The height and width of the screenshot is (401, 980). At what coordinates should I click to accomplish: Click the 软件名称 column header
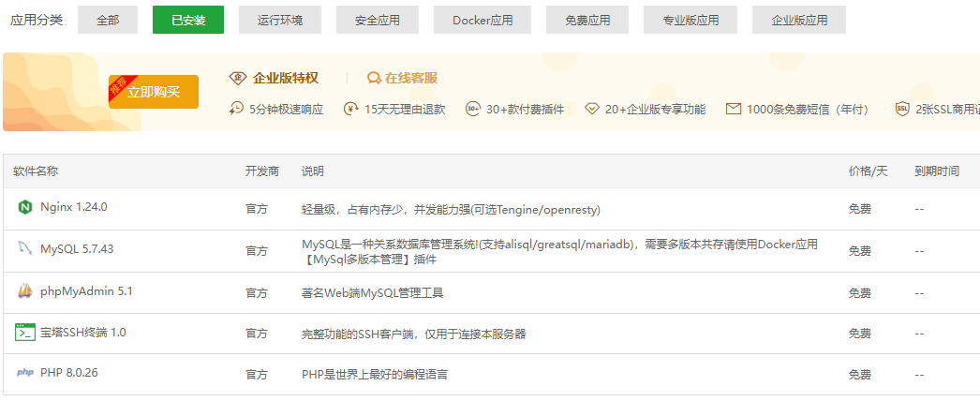[x=36, y=171]
